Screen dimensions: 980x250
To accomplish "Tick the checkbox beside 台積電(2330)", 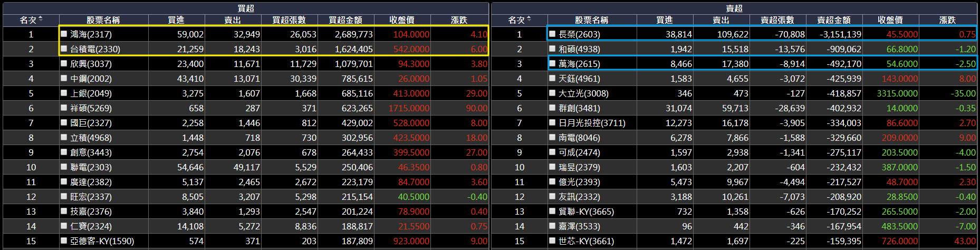I will pyautogui.click(x=64, y=49).
